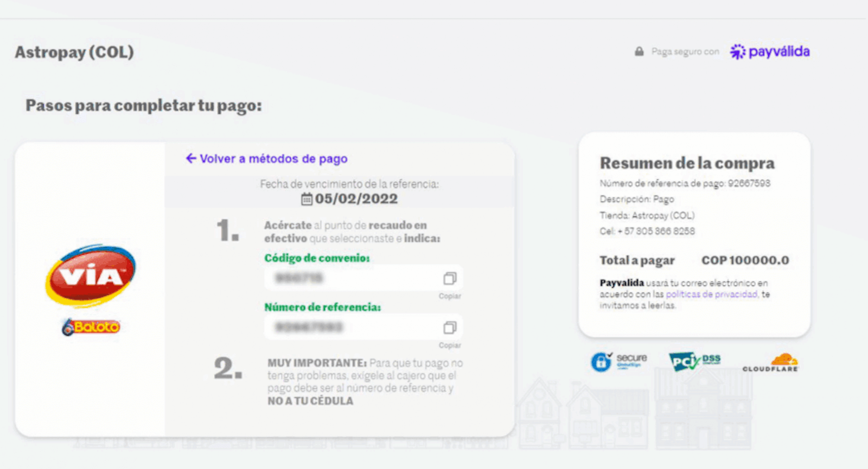Go back via Volver a métodos de pago

tap(266, 159)
